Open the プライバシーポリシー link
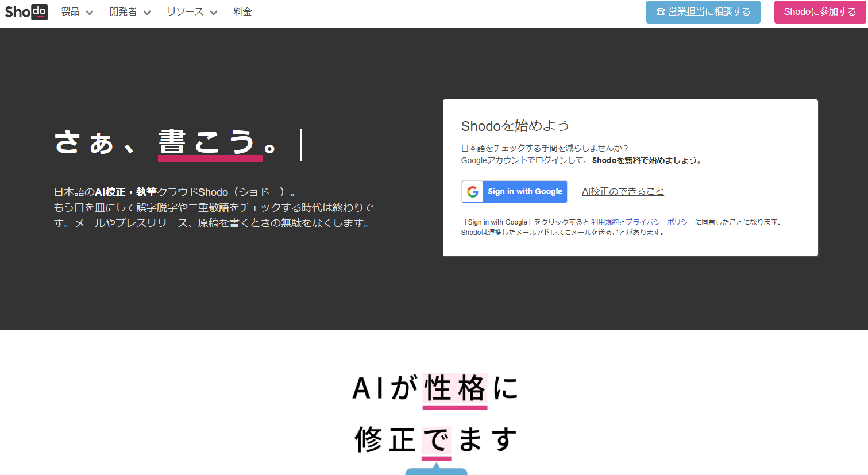 coord(660,222)
